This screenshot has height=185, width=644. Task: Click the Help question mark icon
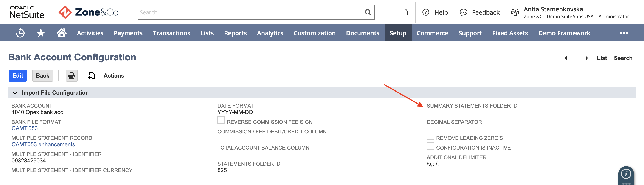click(x=426, y=12)
